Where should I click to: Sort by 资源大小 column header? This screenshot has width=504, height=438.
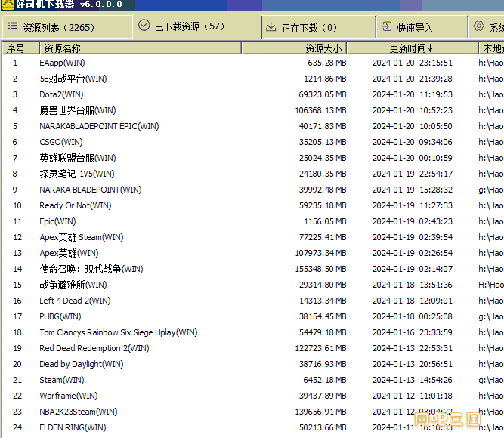point(294,48)
